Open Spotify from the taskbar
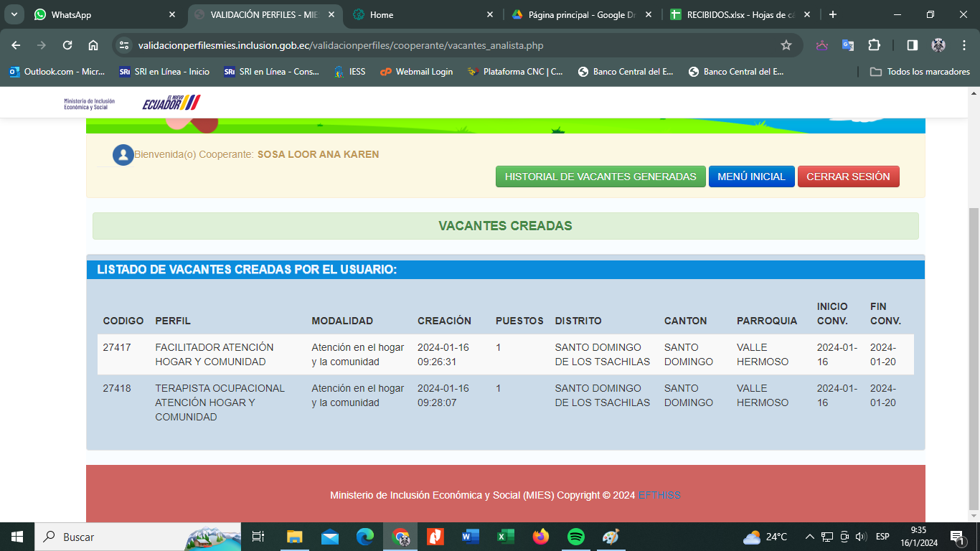Screen dimensions: 980x551 (x=575, y=537)
